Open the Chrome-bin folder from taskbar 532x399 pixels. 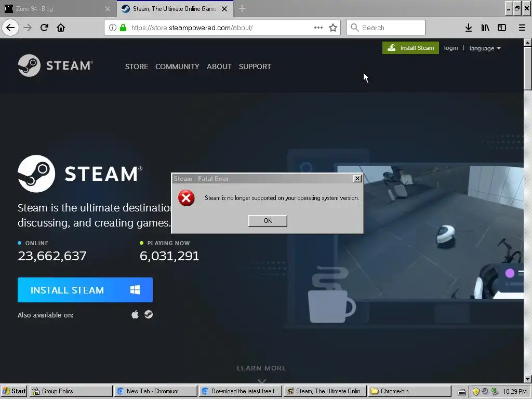point(409,391)
